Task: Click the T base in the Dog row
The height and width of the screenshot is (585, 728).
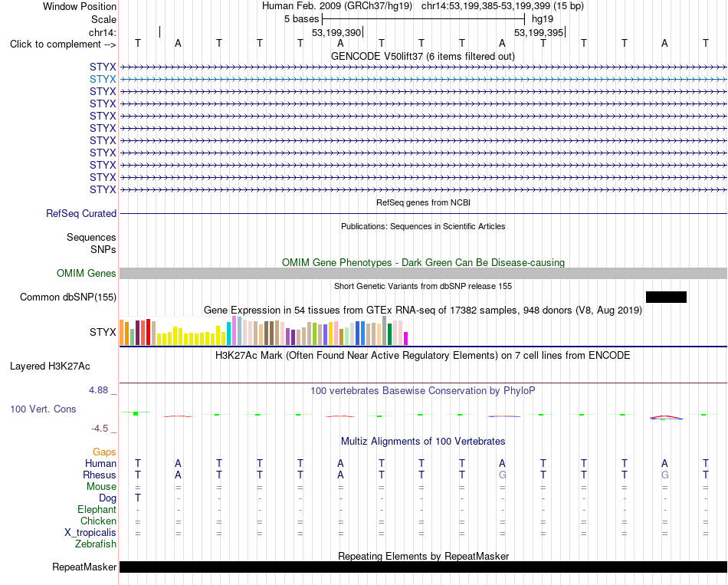Action: tap(137, 498)
